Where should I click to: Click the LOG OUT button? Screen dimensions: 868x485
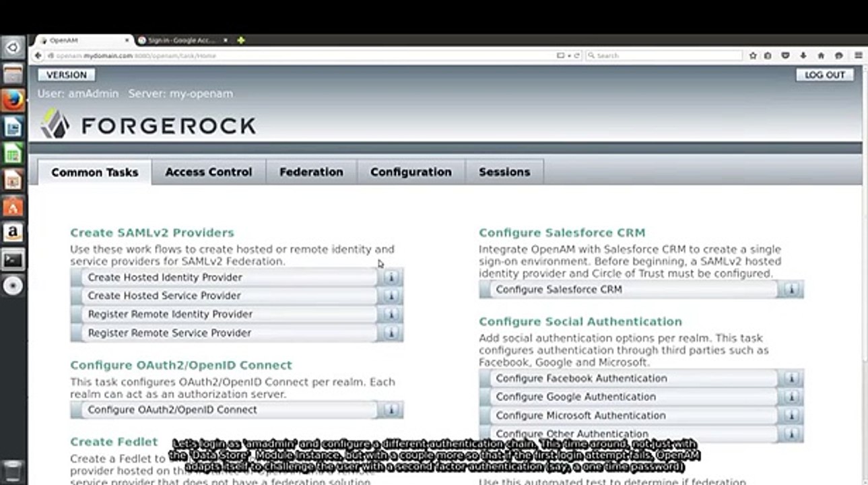pyautogui.click(x=824, y=75)
